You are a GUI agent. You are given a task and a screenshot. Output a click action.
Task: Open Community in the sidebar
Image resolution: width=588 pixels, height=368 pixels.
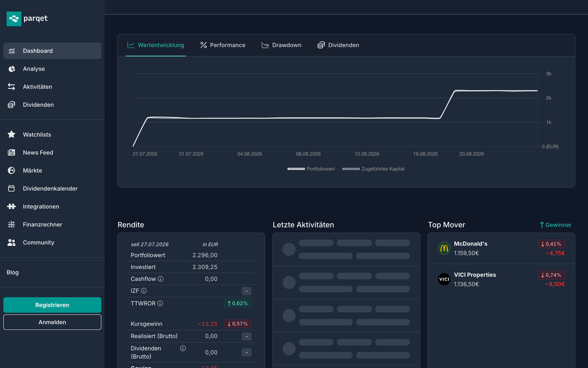(x=52, y=243)
